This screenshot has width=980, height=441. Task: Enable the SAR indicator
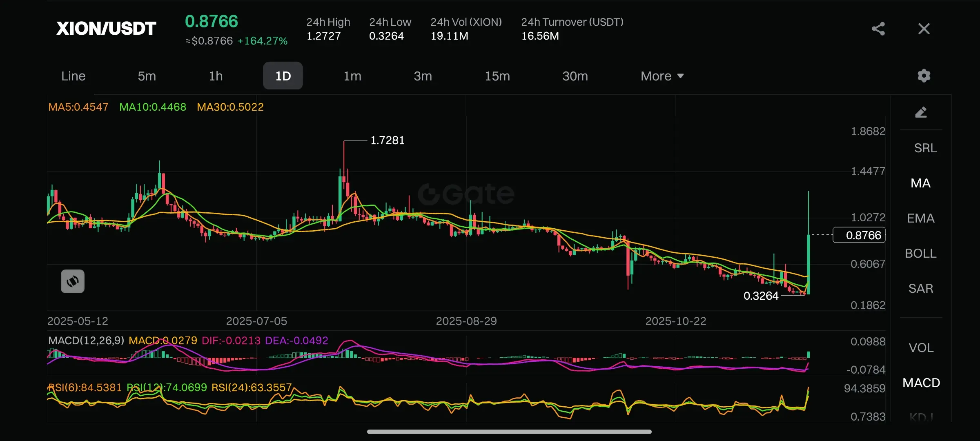[x=920, y=288]
